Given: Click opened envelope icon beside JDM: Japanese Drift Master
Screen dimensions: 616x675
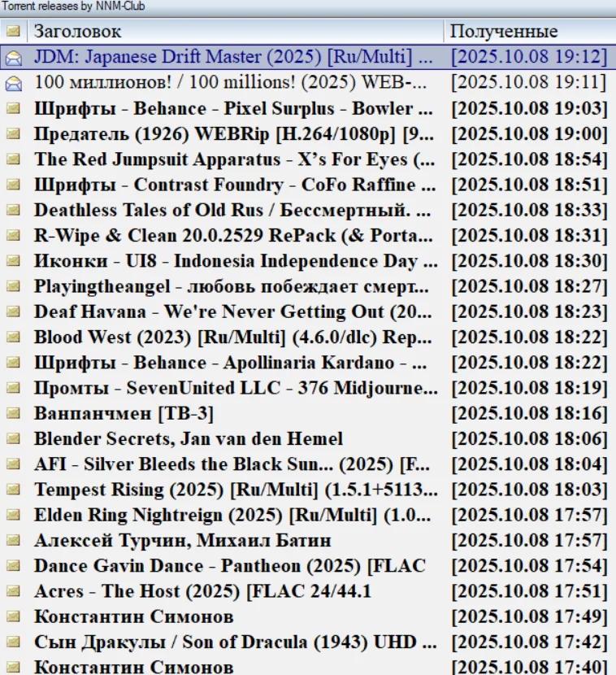Looking at the screenshot, I should click(13, 57).
